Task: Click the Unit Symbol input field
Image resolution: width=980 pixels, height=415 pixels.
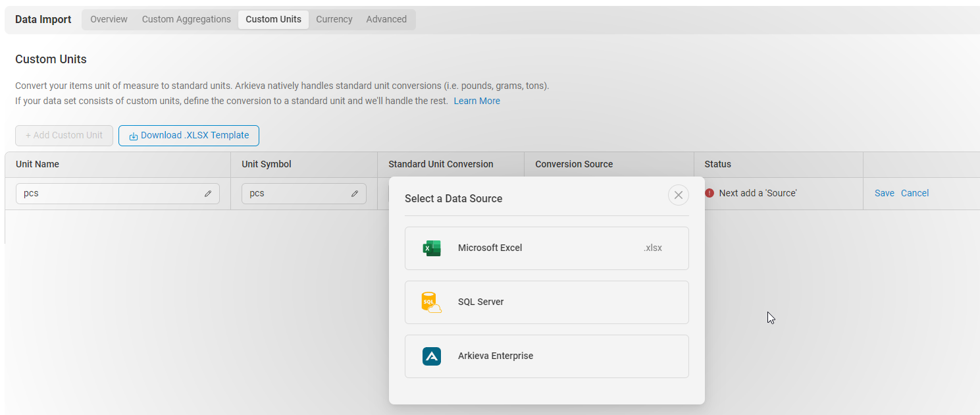Action: (x=304, y=194)
